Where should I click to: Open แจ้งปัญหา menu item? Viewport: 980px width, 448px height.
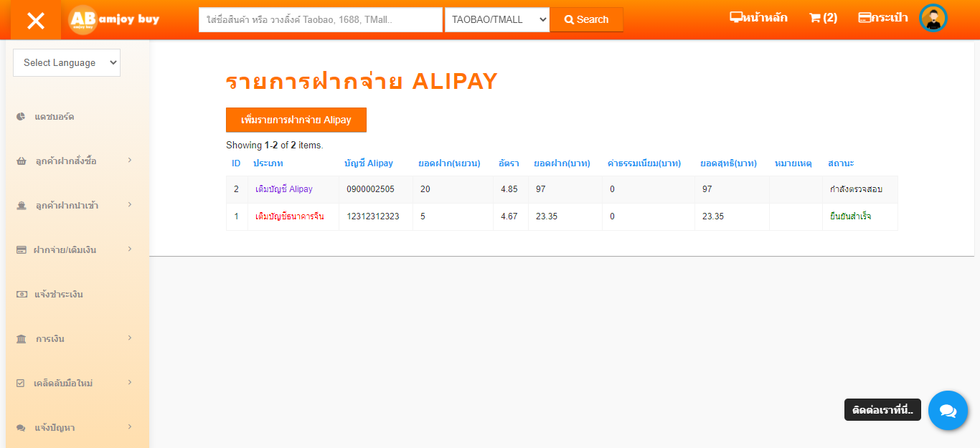[55, 428]
